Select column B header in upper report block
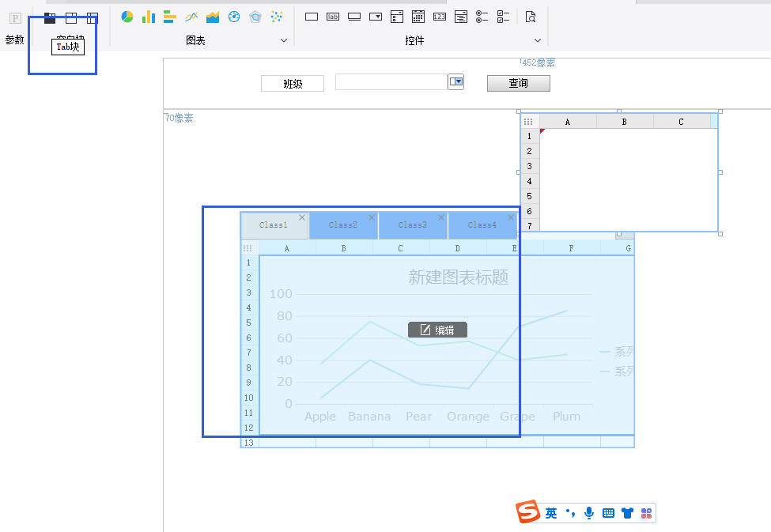This screenshot has width=771, height=532. tap(625, 122)
